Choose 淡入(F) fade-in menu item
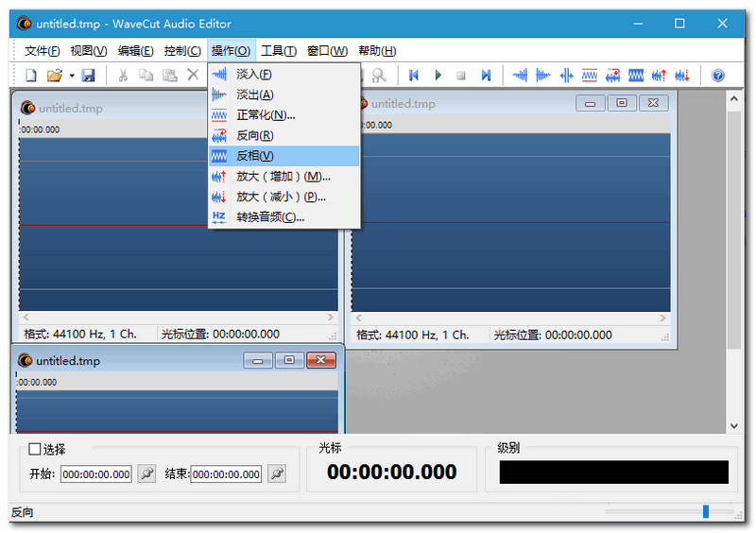This screenshot has width=756, height=533. 254,74
